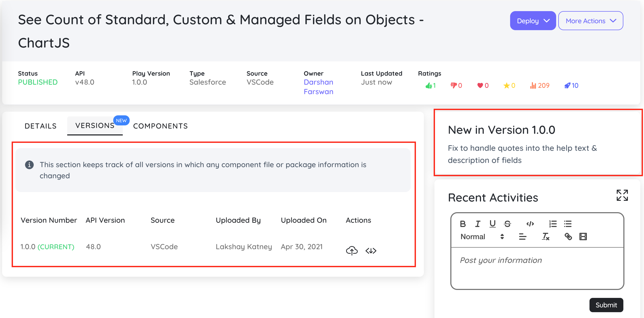Toggle italic formatting in the editor
This screenshot has width=644, height=318.
[478, 224]
